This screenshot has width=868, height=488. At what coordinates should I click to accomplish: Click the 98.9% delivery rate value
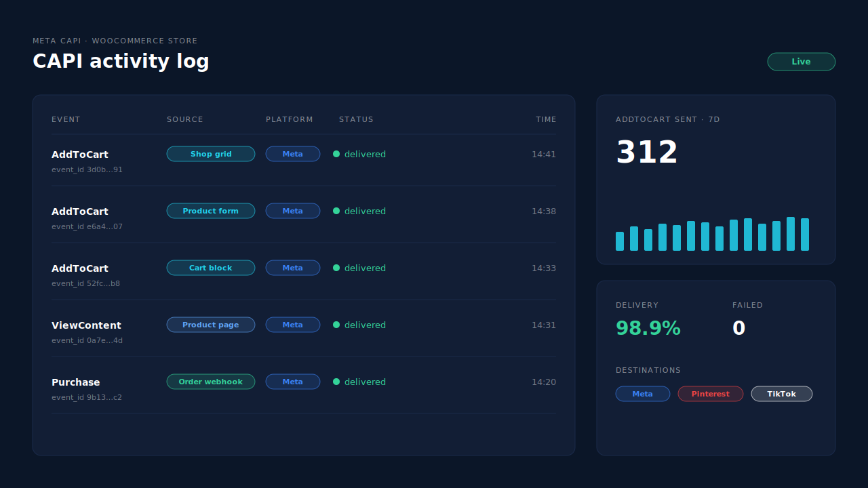point(648,328)
